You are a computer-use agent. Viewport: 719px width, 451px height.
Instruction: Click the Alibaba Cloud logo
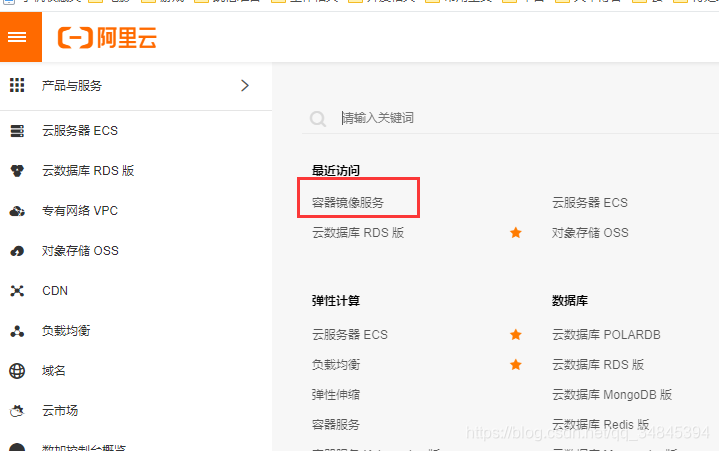[x=107, y=38]
